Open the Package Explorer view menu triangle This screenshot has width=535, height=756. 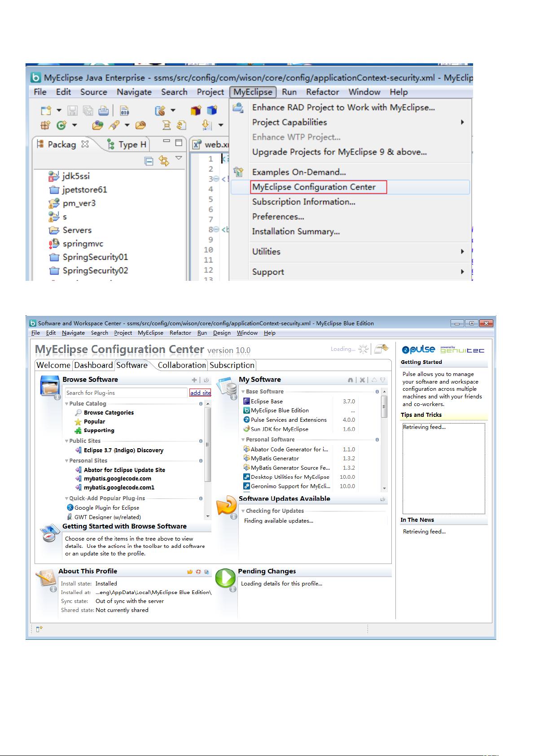(179, 158)
